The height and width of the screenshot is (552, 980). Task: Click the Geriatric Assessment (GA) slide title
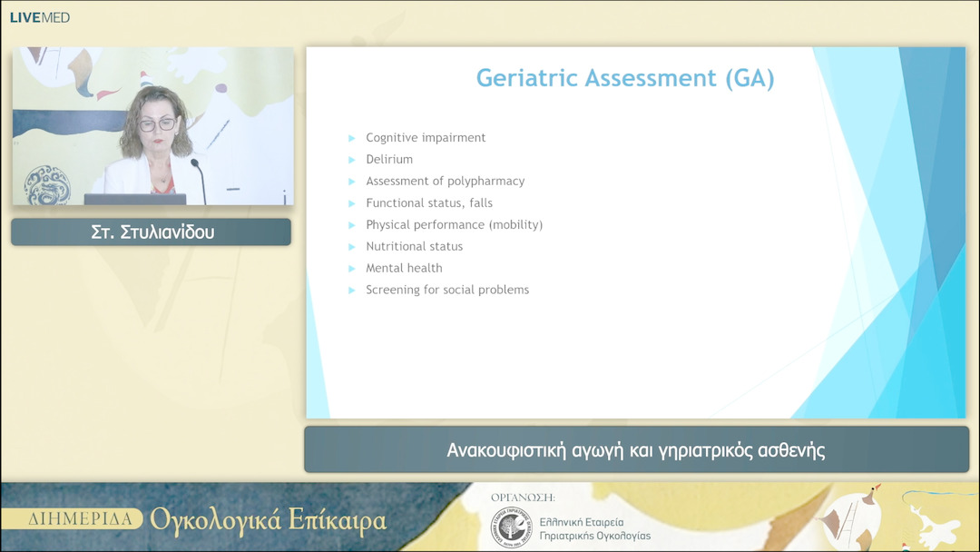coord(625,79)
